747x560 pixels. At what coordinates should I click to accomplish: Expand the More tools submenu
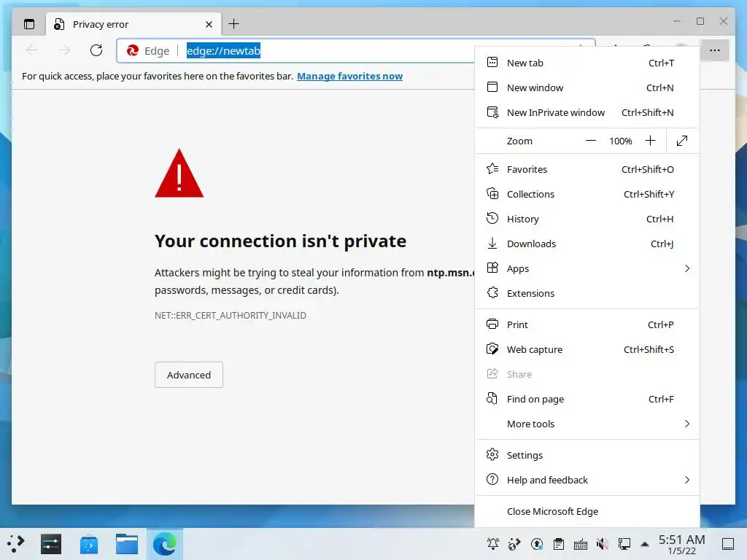[587, 424]
